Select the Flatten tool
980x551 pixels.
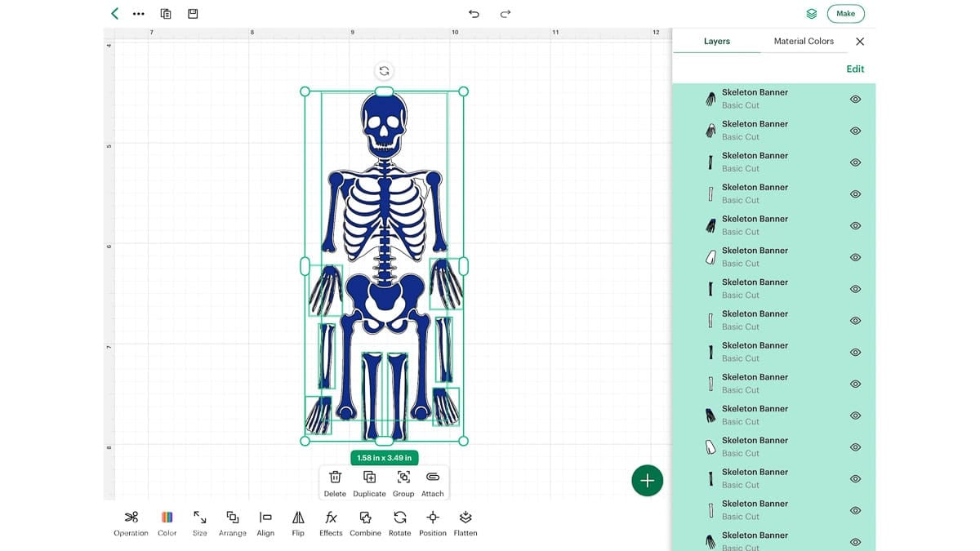[465, 523]
